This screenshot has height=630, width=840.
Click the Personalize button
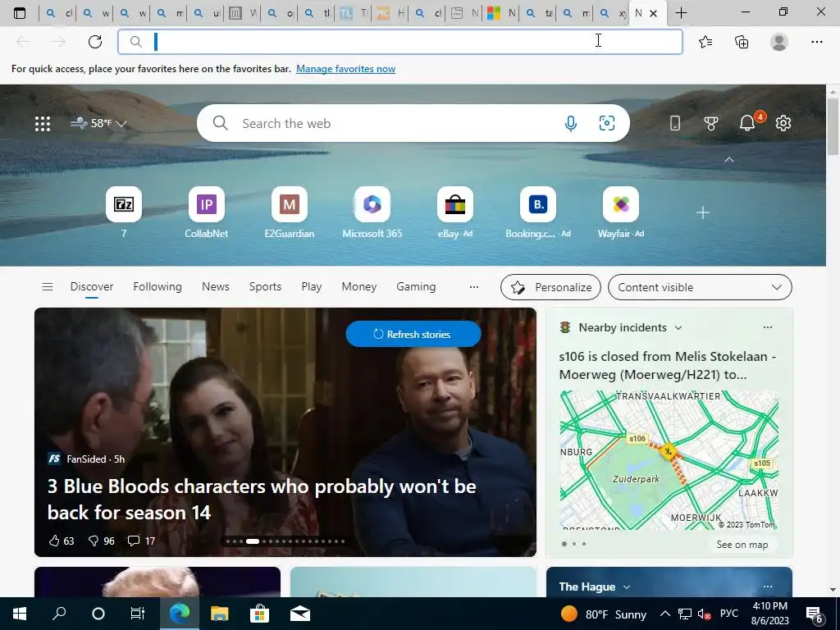tap(550, 287)
